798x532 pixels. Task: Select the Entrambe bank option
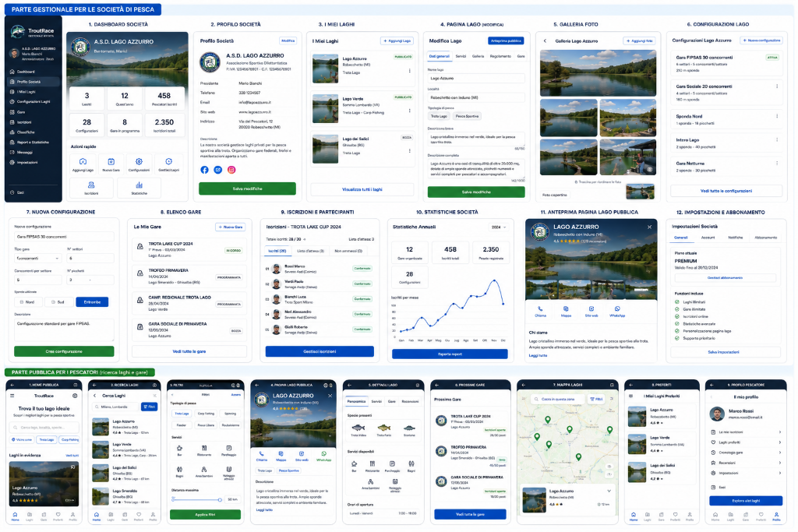click(x=92, y=302)
